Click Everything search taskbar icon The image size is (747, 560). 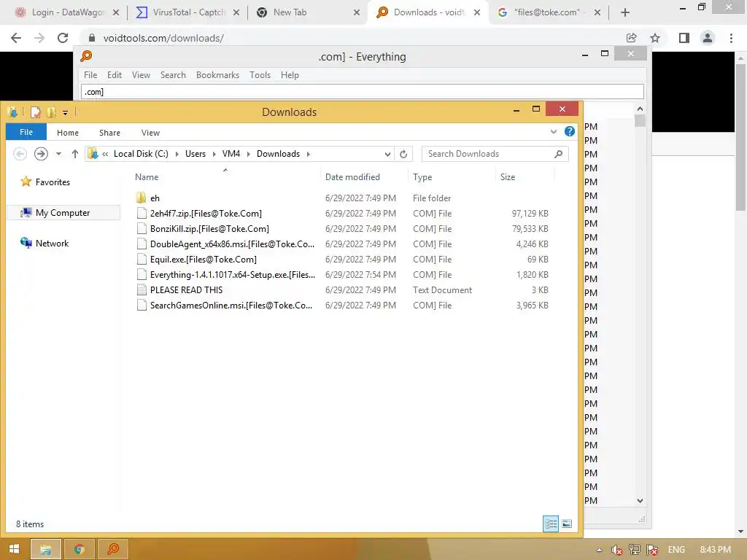click(x=113, y=549)
